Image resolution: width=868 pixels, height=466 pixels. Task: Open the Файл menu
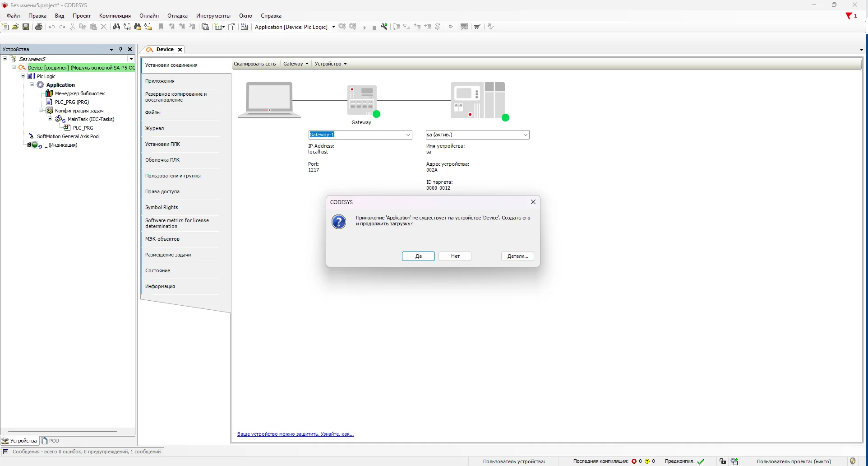pyautogui.click(x=14, y=16)
